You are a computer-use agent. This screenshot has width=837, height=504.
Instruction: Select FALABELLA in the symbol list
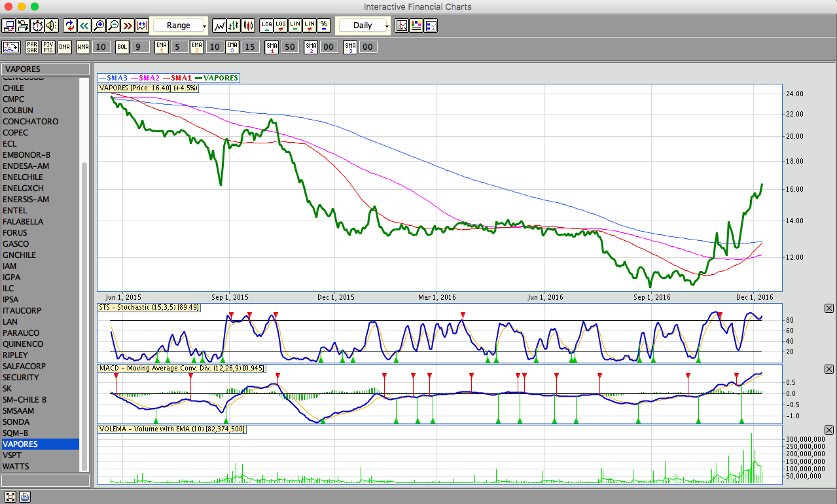click(23, 222)
